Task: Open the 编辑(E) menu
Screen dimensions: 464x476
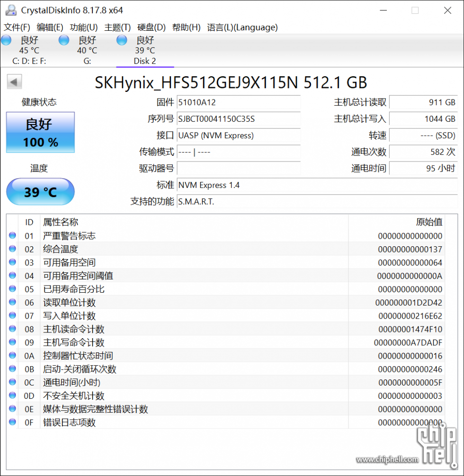Action: 50,27
